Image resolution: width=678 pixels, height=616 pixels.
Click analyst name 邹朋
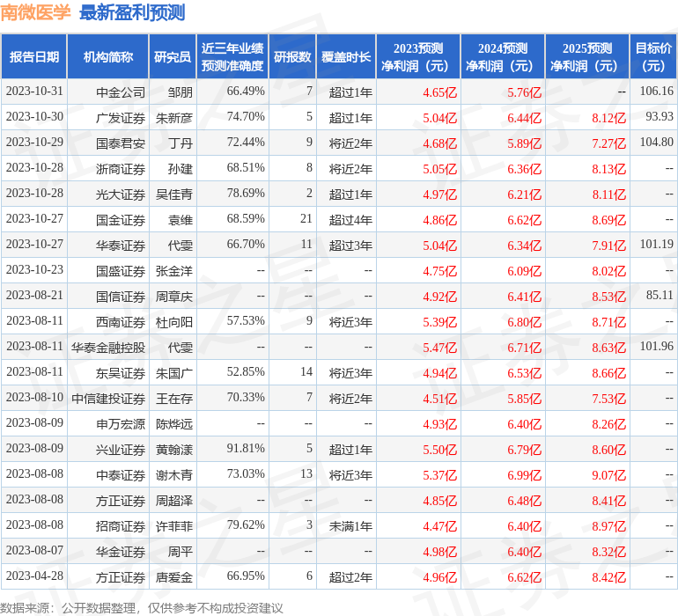[181, 92]
